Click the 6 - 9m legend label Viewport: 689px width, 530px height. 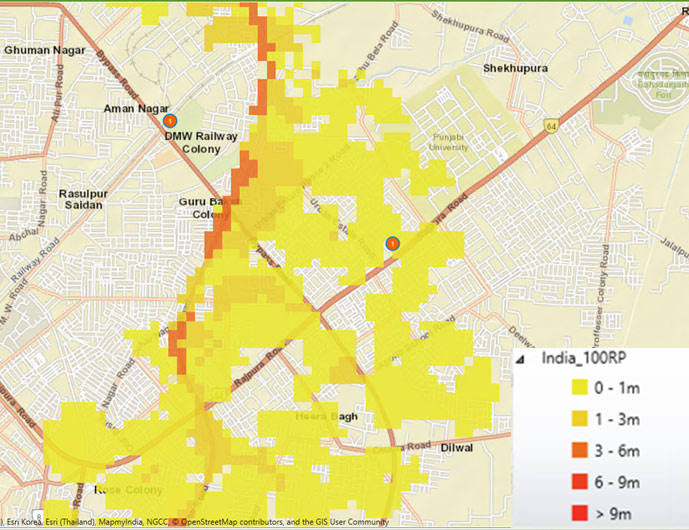pyautogui.click(x=617, y=483)
